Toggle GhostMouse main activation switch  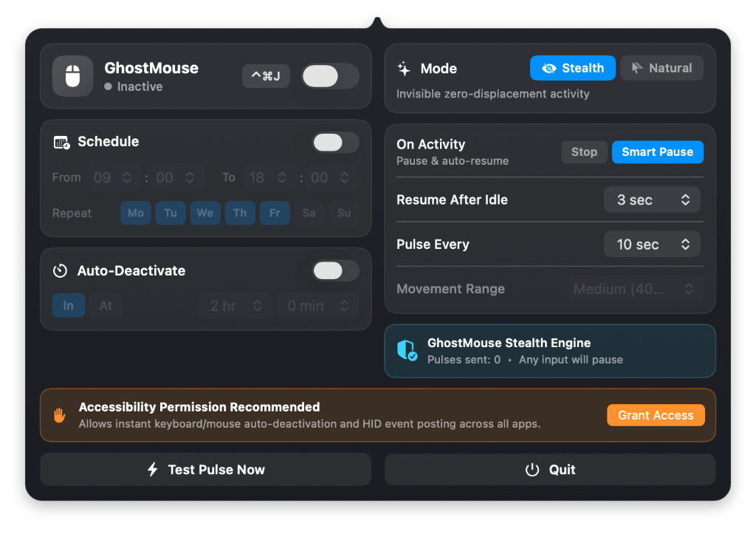point(330,76)
